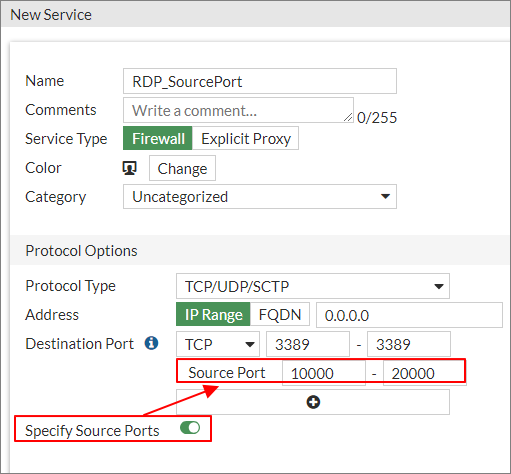Click the Change color button
This screenshot has width=511, height=474.
click(x=182, y=168)
